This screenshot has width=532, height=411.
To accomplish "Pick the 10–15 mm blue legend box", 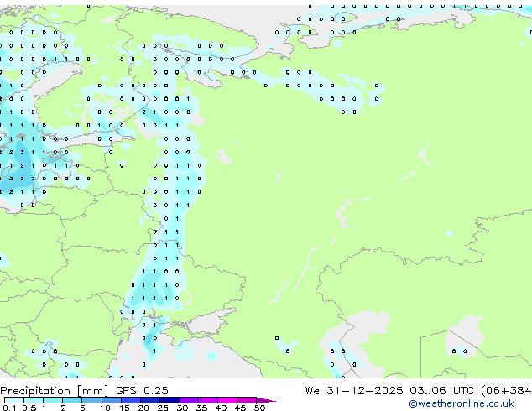I will tap(112, 400).
